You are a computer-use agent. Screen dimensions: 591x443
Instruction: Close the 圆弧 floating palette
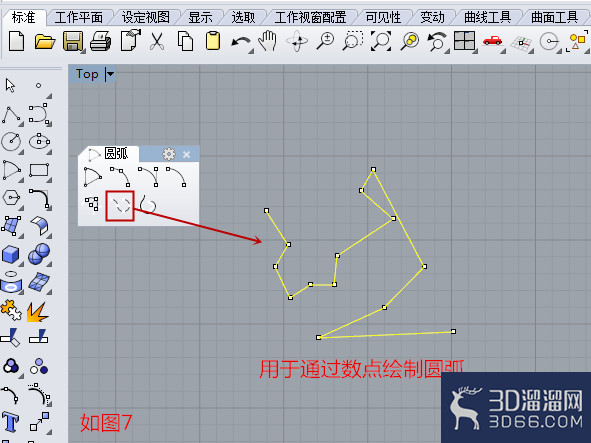tap(187, 154)
